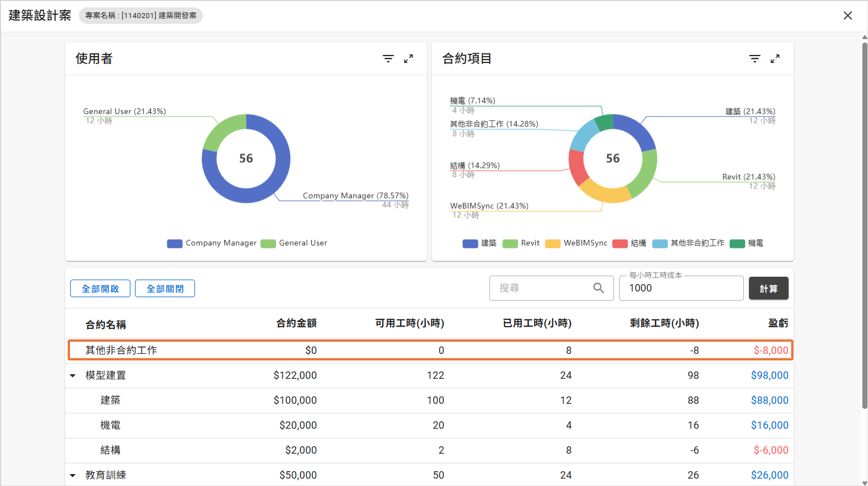The image size is (868, 486).
Task: Click the 結構 sub-row name in table
Action: [x=111, y=450]
